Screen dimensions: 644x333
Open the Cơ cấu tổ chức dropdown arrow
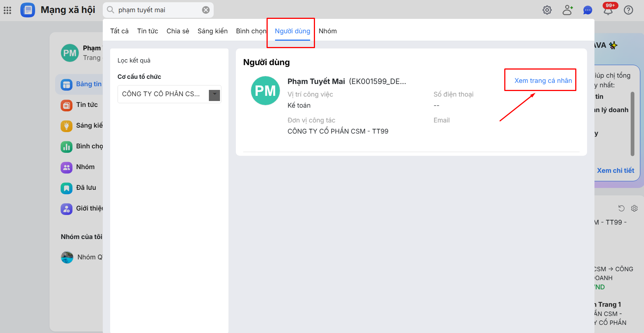tap(214, 95)
